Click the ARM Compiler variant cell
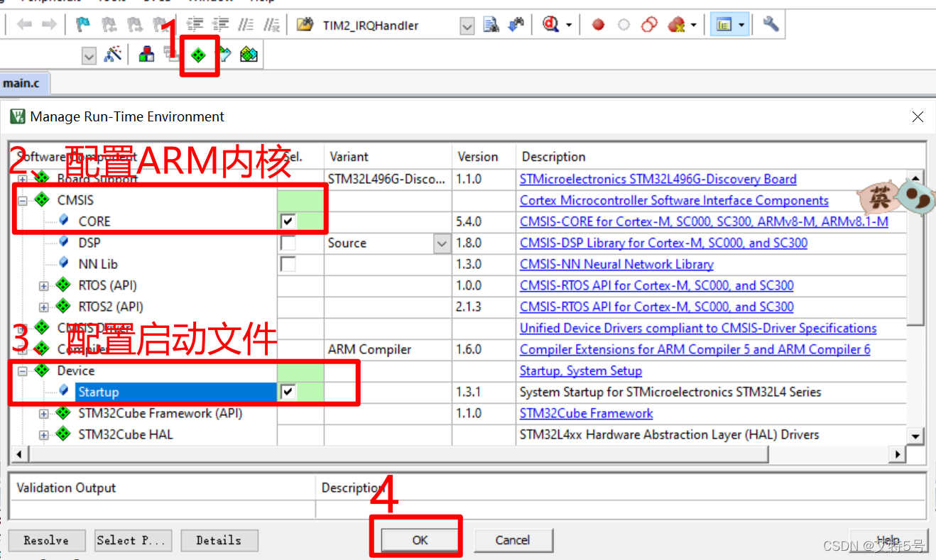The image size is (936, 560). coord(388,349)
